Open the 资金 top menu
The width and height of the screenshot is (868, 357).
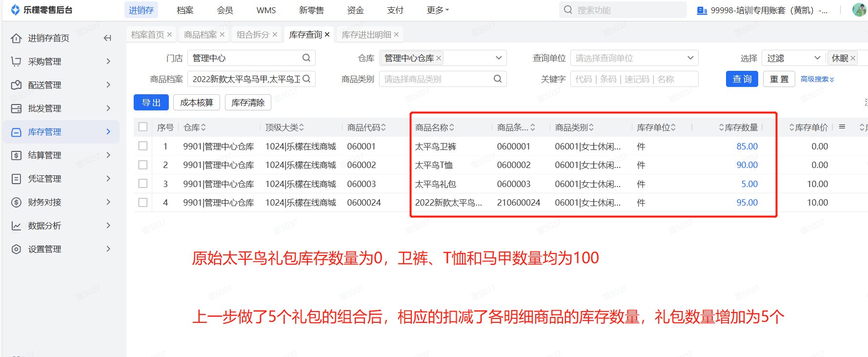pos(355,10)
